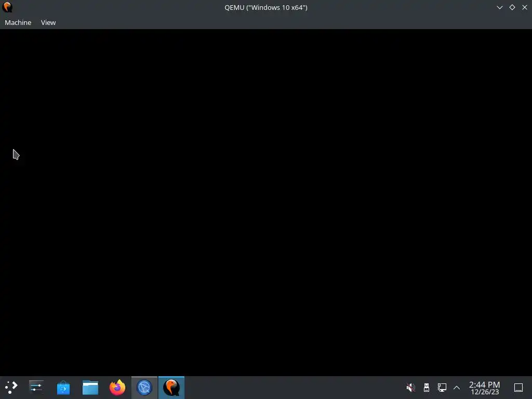Open the Machine menu
This screenshot has width=532, height=399.
point(18,22)
